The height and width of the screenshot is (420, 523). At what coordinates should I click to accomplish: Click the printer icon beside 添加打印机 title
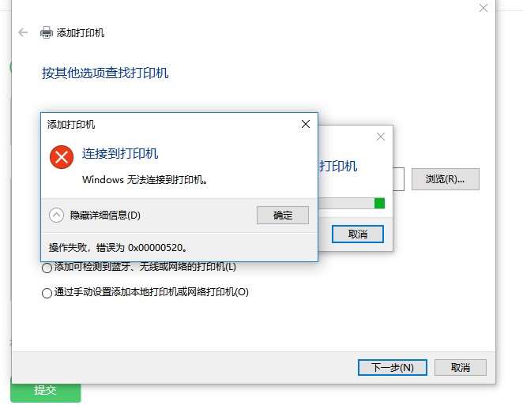point(47,32)
